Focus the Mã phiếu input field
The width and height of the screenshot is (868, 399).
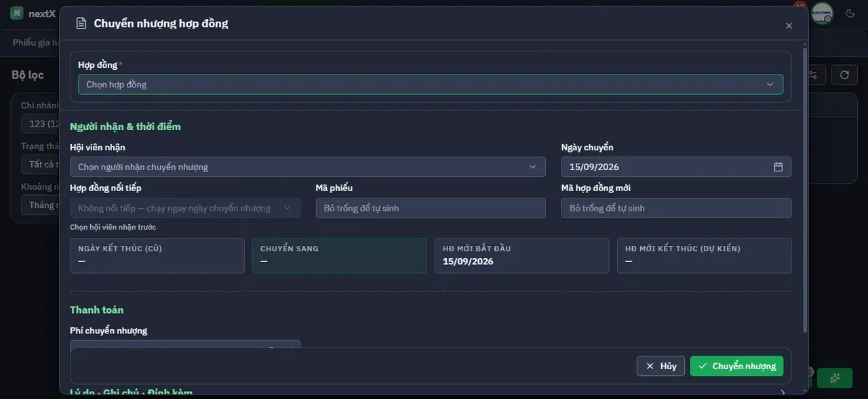coord(431,208)
